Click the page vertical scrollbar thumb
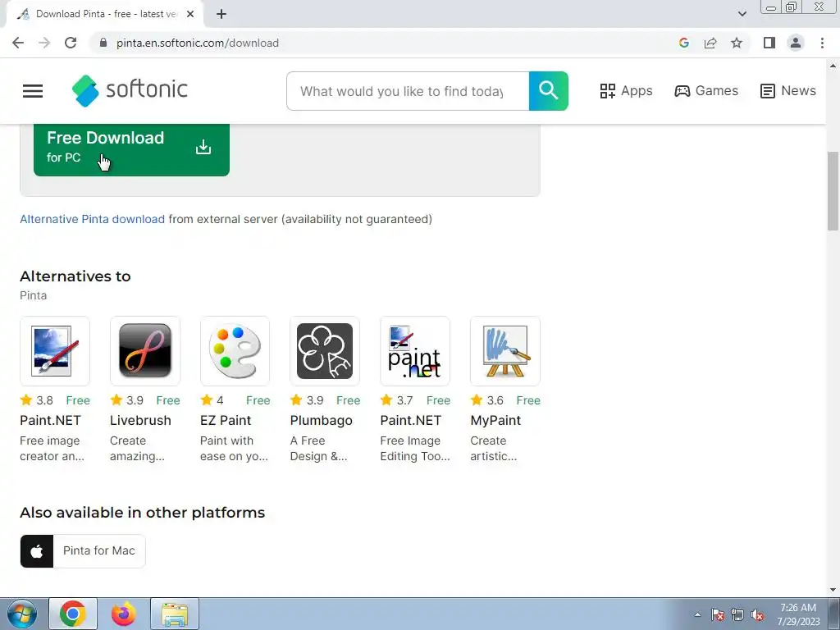The height and width of the screenshot is (630, 840). coord(833,191)
